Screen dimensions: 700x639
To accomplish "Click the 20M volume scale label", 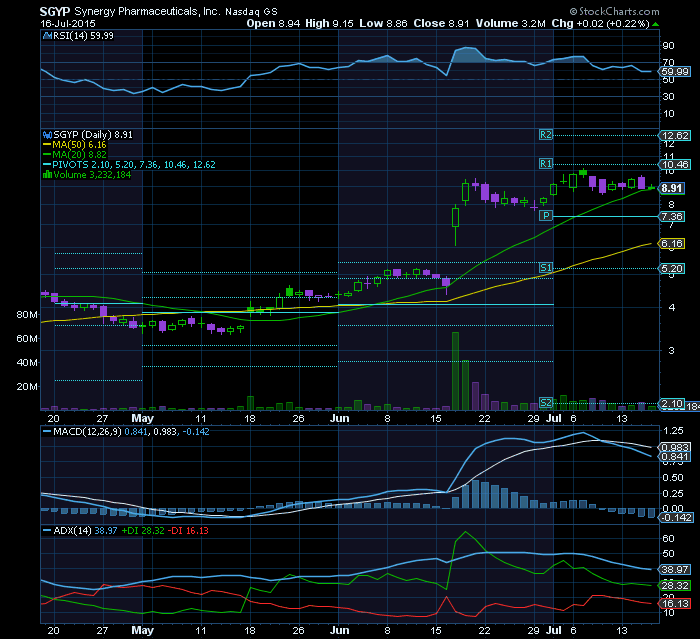I will pyautogui.click(x=27, y=387).
